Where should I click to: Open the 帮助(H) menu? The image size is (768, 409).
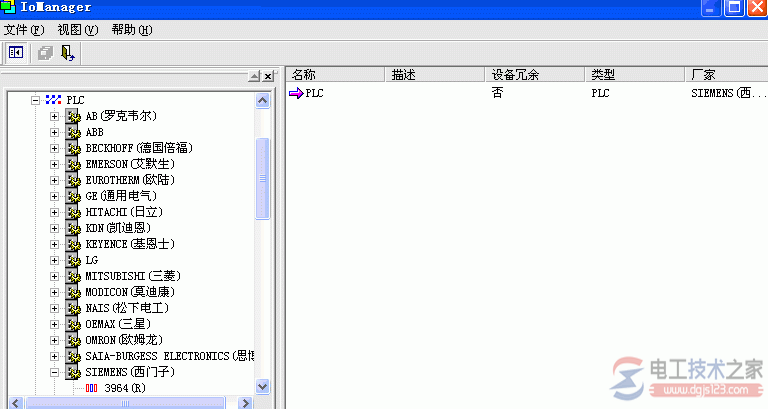132,30
